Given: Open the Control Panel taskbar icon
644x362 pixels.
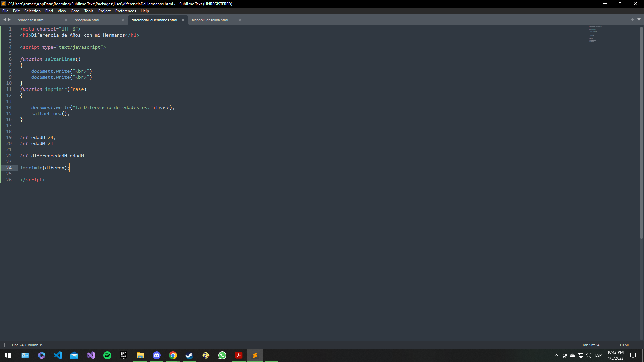Looking at the screenshot, I should [25, 355].
